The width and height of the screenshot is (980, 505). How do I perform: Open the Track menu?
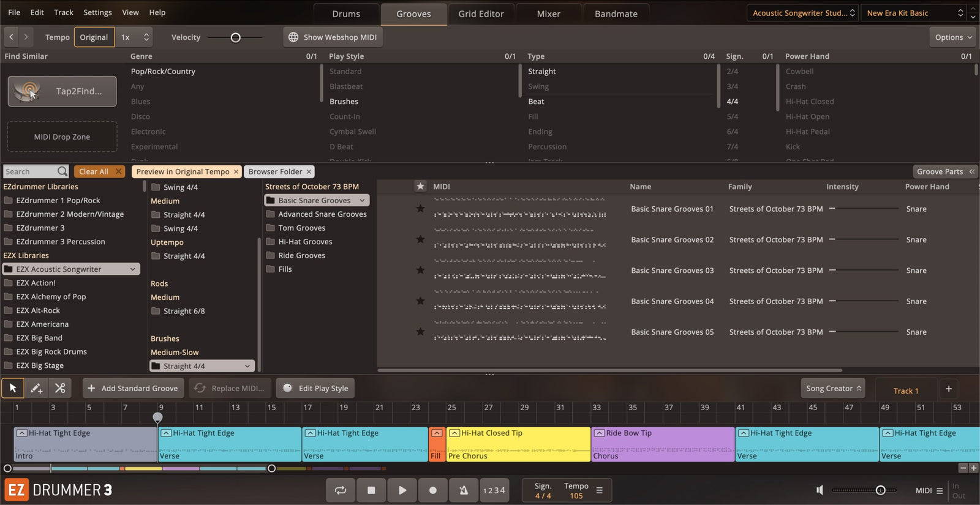pos(63,12)
